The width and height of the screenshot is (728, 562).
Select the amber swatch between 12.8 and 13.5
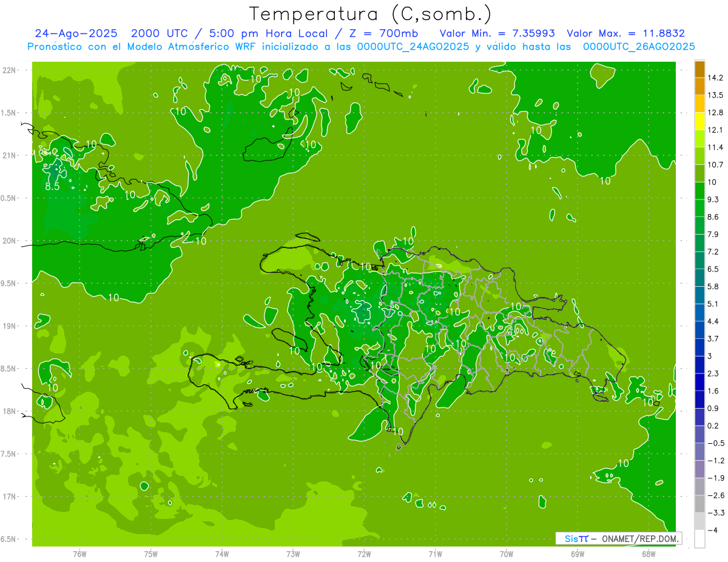699,104
